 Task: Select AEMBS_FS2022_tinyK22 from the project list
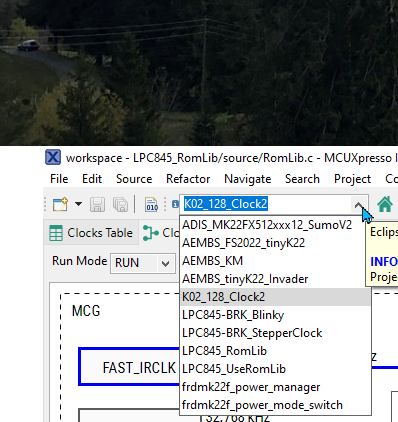275,243
